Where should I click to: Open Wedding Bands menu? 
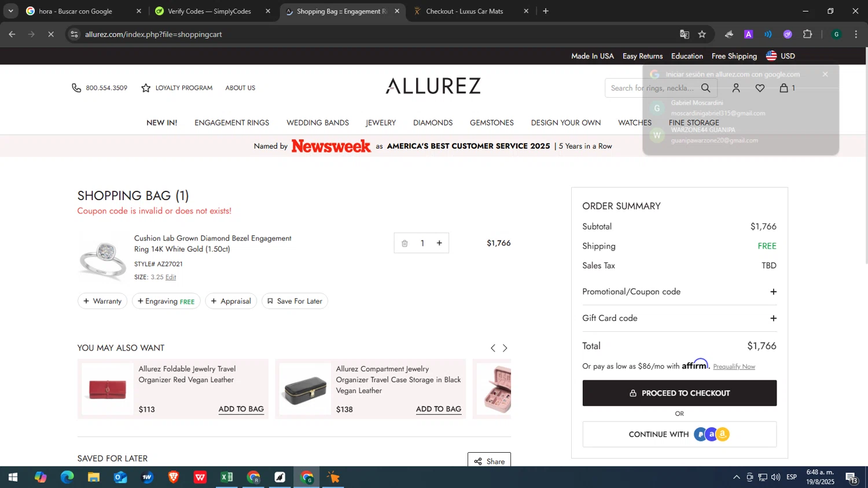pos(318,123)
